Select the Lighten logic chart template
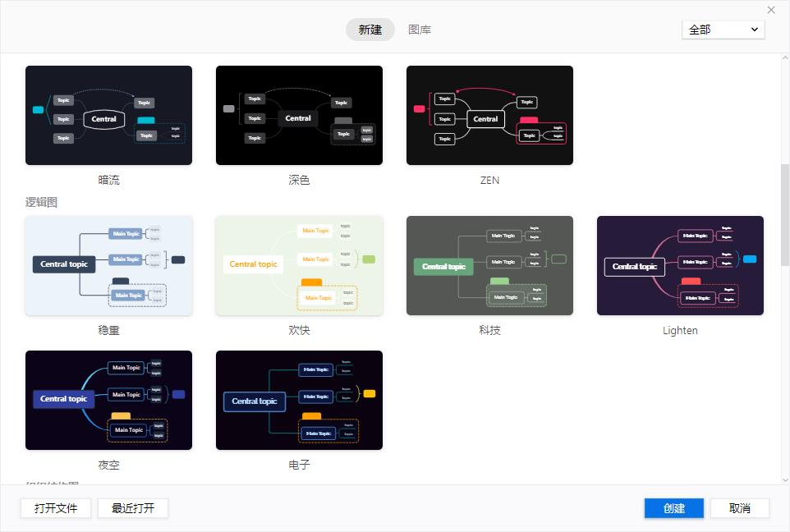 point(680,265)
